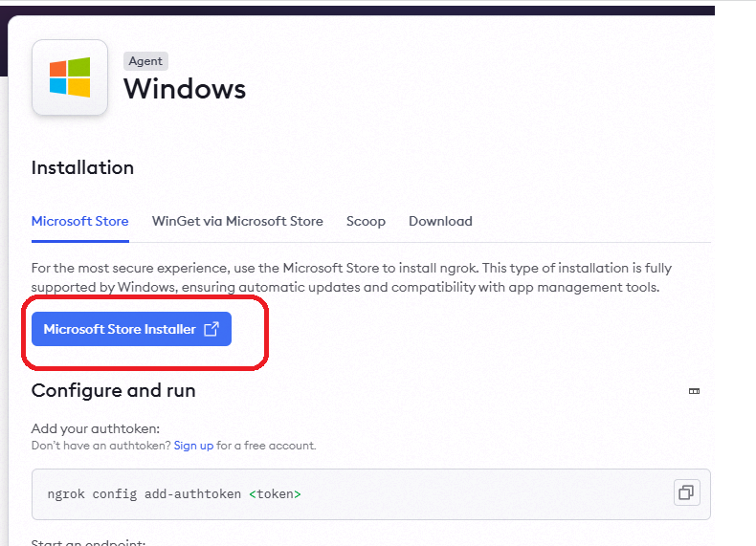Click the dark header bar at the top
The height and width of the screenshot is (546, 756).
[357, 11]
